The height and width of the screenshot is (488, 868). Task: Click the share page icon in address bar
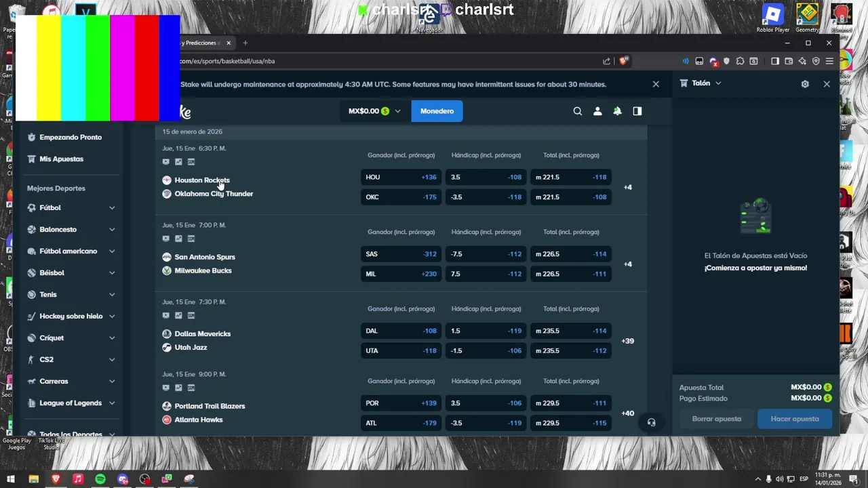coord(606,61)
